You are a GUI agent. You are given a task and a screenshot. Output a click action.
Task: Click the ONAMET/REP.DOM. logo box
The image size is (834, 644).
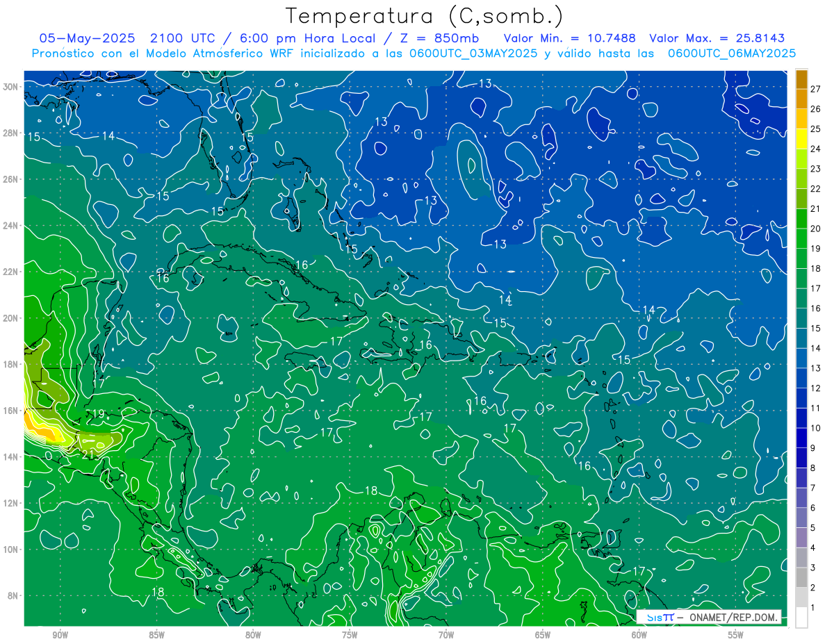pos(708,617)
